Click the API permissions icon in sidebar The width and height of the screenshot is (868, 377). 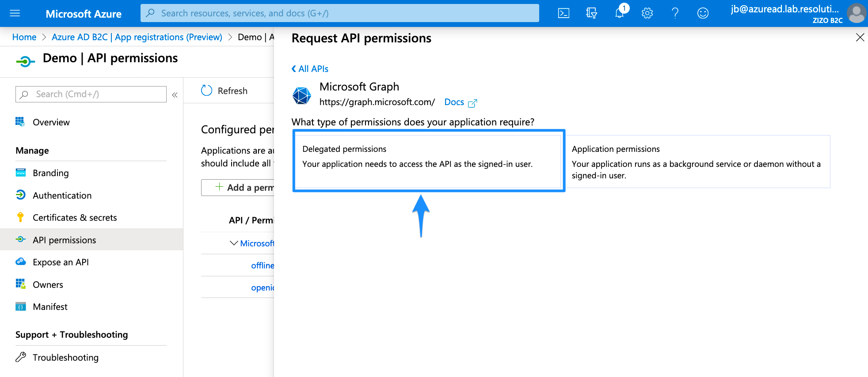[x=20, y=239]
